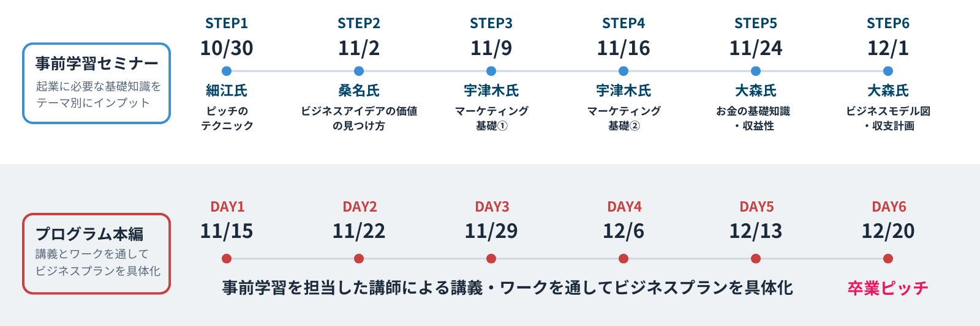Image resolution: width=980 pixels, height=326 pixels.
Task: Click the STEP4 heading label
Action: point(624,23)
